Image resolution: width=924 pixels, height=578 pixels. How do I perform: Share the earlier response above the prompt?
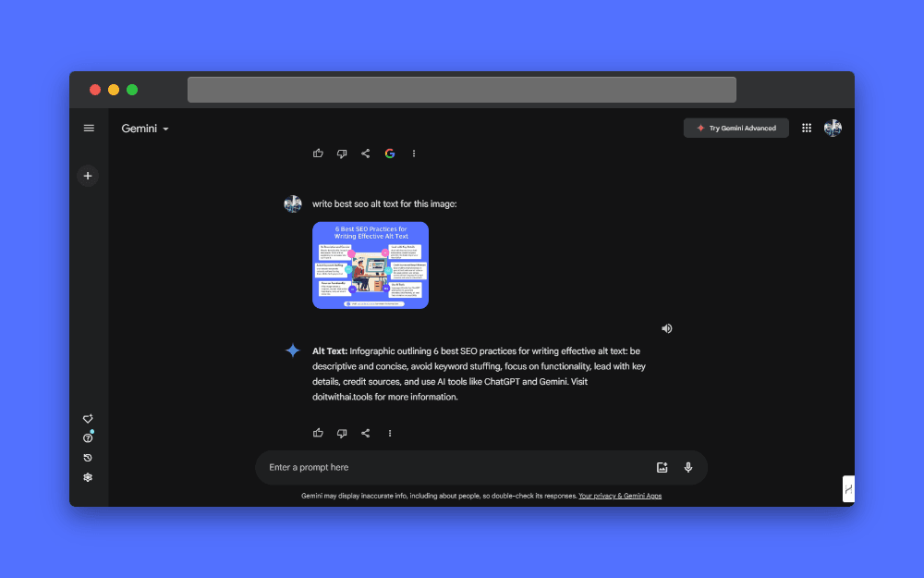coord(365,154)
